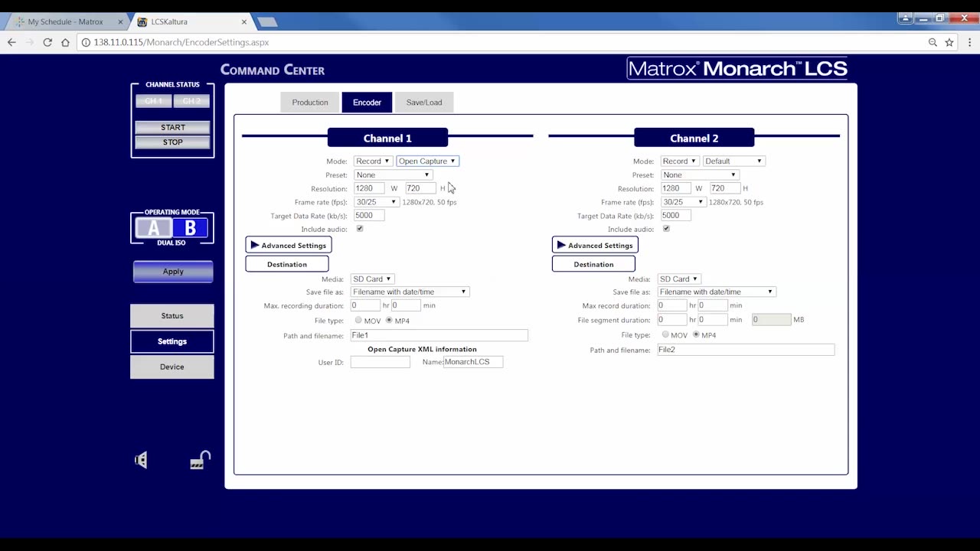Click Channel 1 resolution width field
The height and width of the screenshot is (551, 980).
coord(369,188)
